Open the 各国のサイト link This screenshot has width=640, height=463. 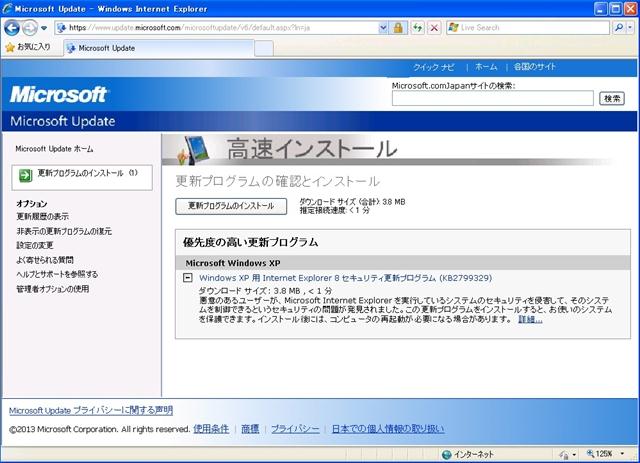pos(535,67)
